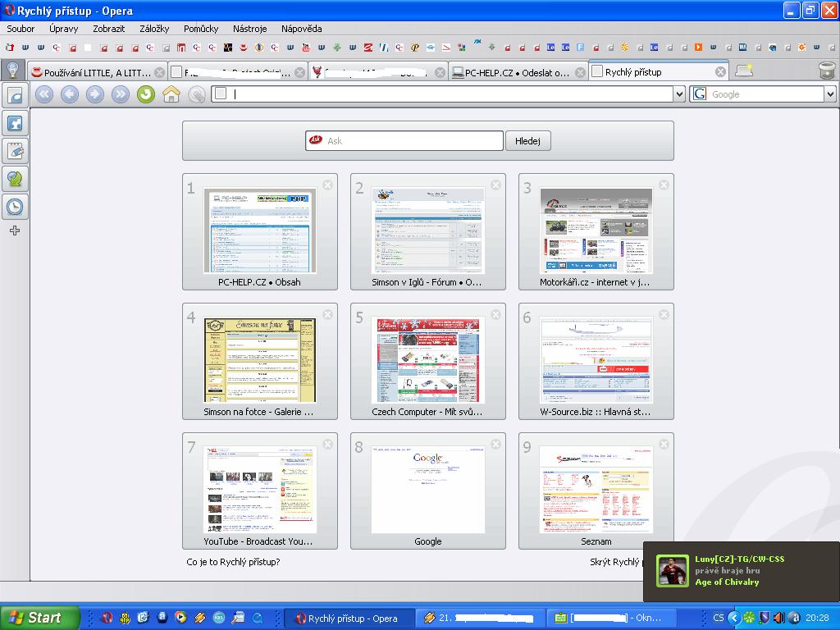Click Skrýt Rychlý link

(x=616, y=562)
